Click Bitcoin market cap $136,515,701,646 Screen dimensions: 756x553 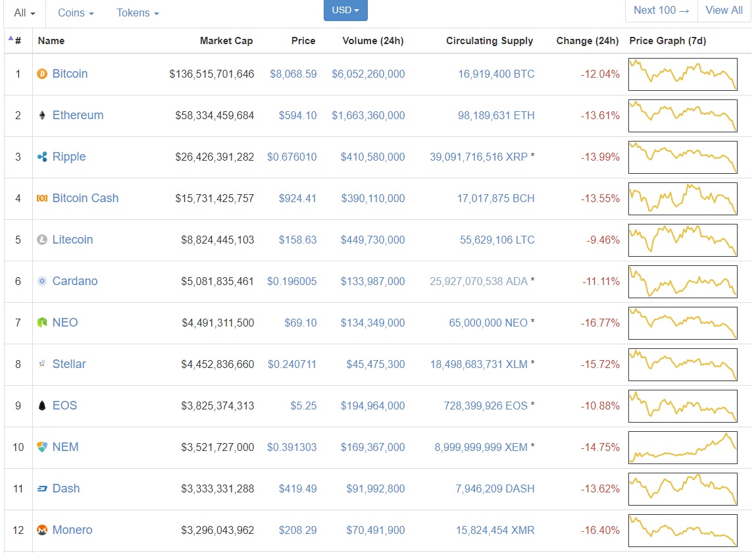click(212, 74)
